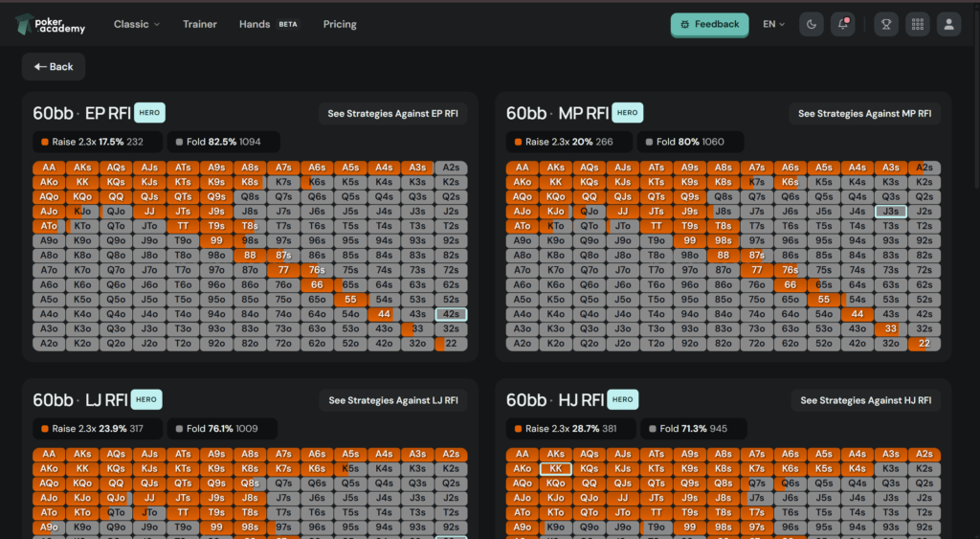The height and width of the screenshot is (539, 980).
Task: Click the HERO badge beside LJ RFI
Action: (x=146, y=399)
